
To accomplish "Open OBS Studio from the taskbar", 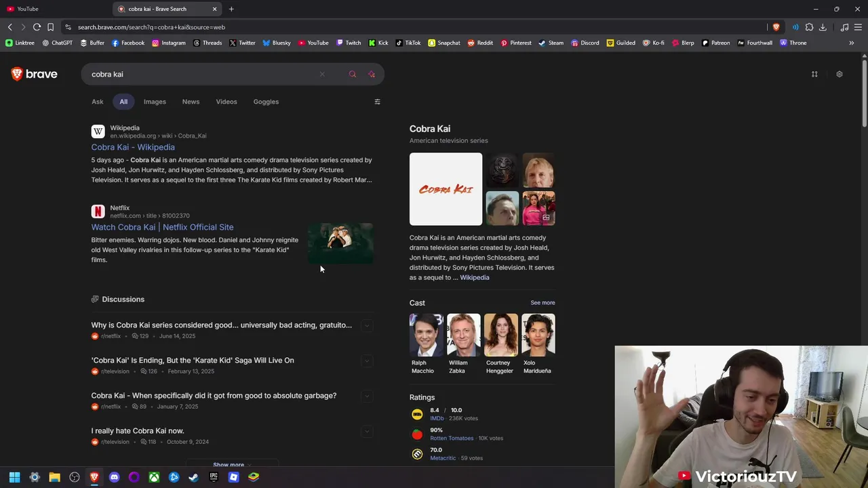I will pos(75,477).
